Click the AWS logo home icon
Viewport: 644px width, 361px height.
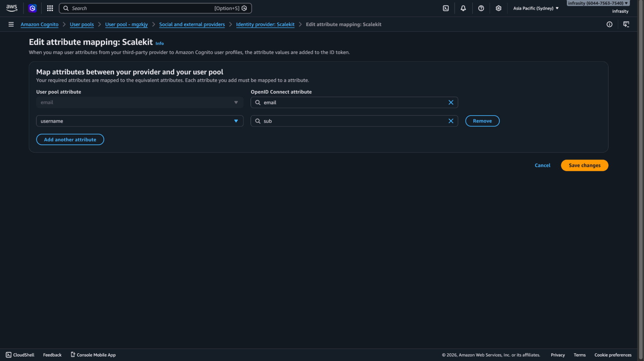12,8
